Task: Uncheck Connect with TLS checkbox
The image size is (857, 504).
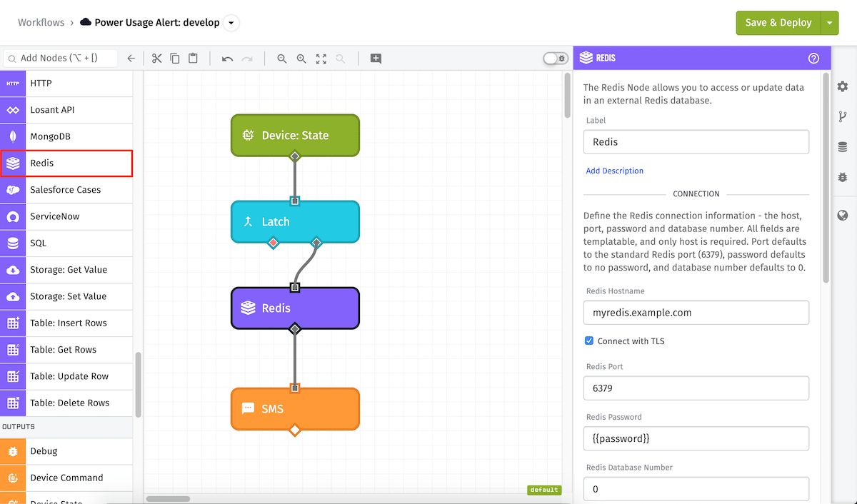Action: pyautogui.click(x=589, y=341)
